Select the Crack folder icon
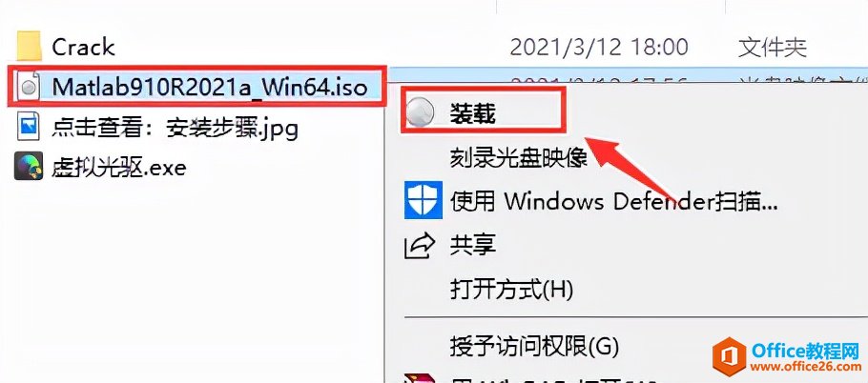The image size is (868, 383). [29, 46]
